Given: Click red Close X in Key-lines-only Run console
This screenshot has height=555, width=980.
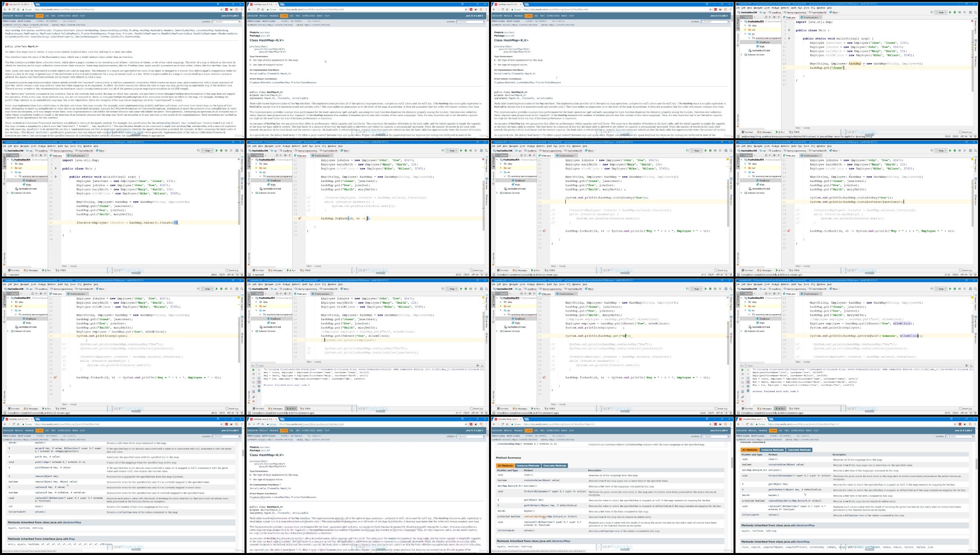Looking at the screenshot, I should pyautogui.click(x=253, y=401).
